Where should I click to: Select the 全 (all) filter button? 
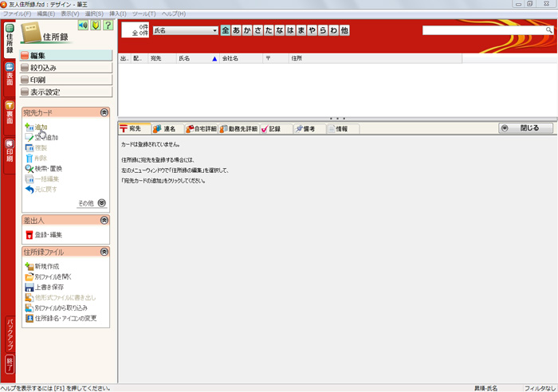point(226,30)
